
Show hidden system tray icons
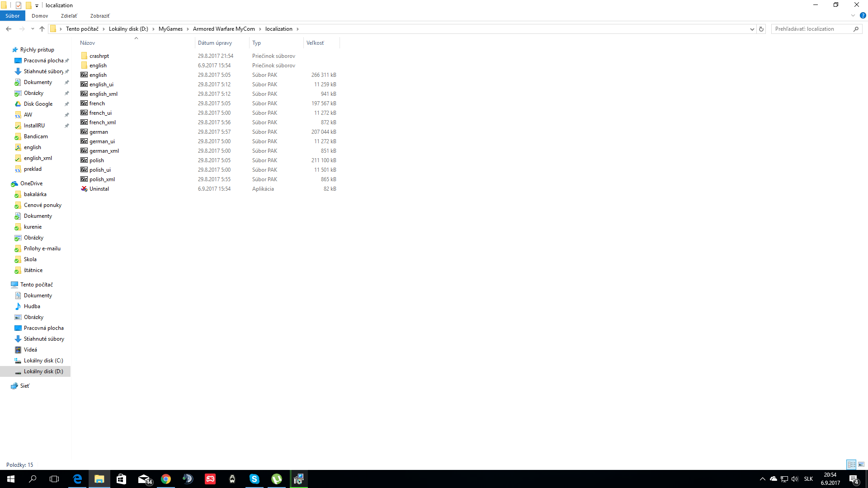click(763, 479)
